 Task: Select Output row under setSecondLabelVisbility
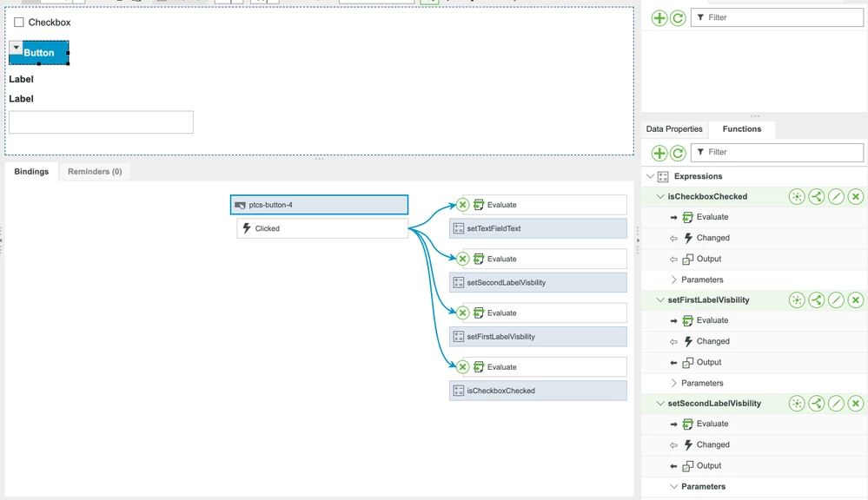754,465
